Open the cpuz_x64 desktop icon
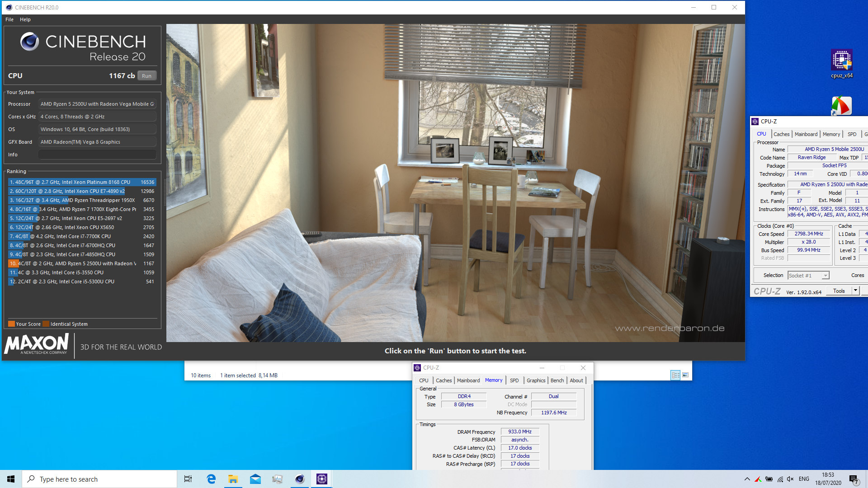The height and width of the screenshot is (488, 868). 841,64
